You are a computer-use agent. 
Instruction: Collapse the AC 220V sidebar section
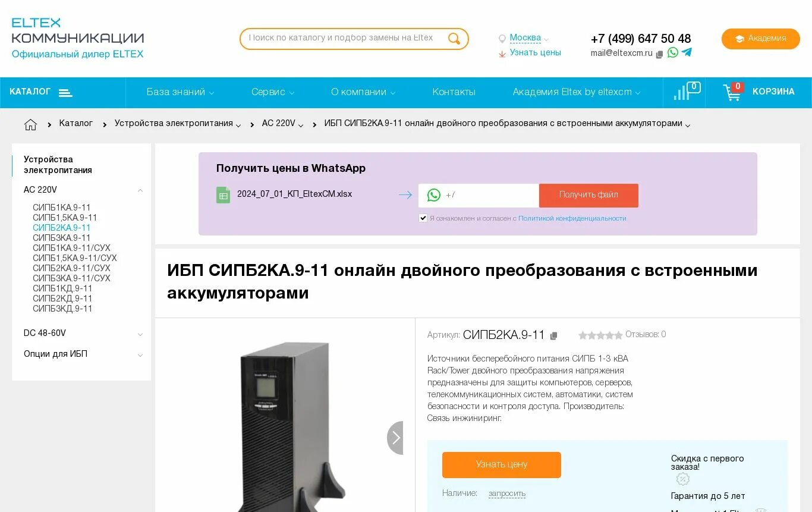pos(140,190)
